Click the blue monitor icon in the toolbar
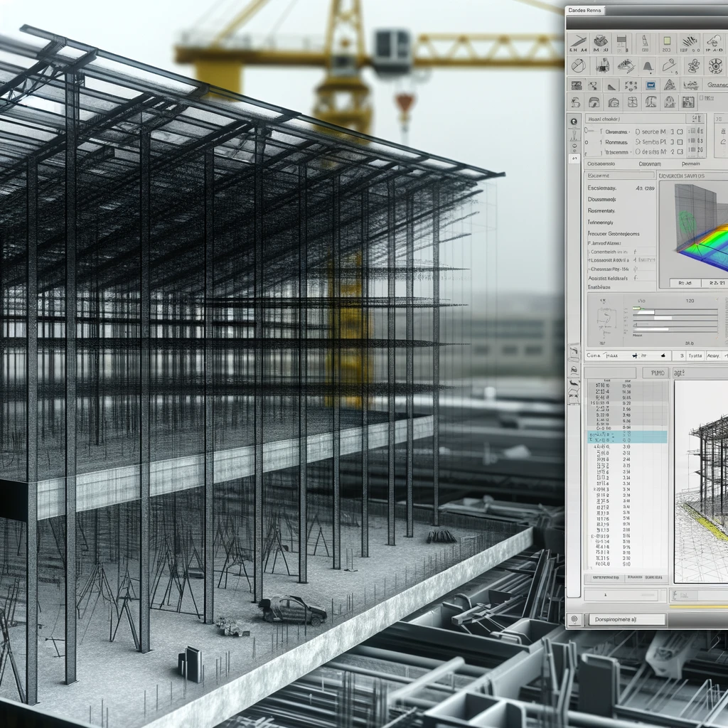This screenshot has width=728, height=728. [x=650, y=85]
